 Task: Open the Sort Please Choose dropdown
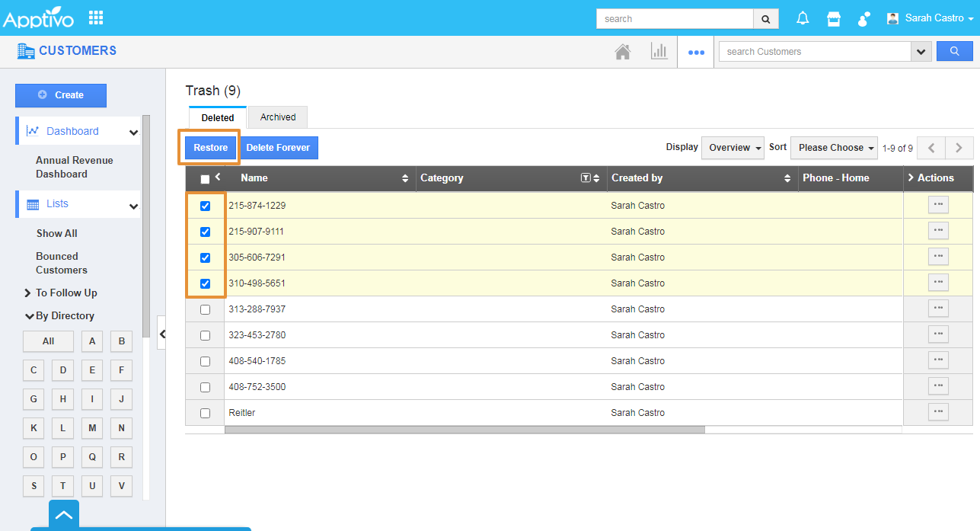835,148
